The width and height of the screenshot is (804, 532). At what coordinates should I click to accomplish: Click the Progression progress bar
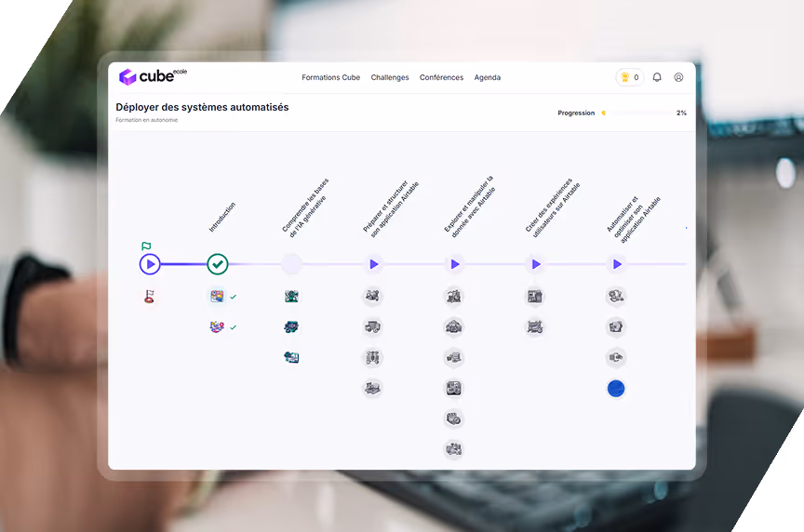[x=636, y=113]
